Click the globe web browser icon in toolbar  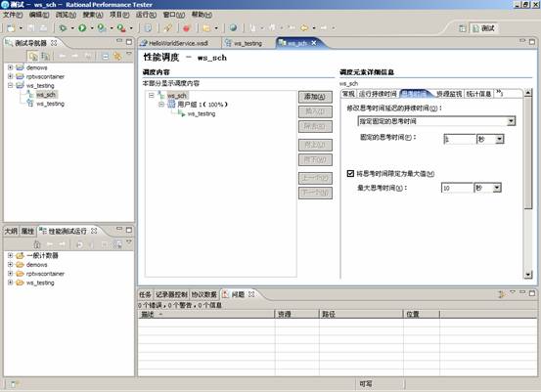(x=233, y=28)
